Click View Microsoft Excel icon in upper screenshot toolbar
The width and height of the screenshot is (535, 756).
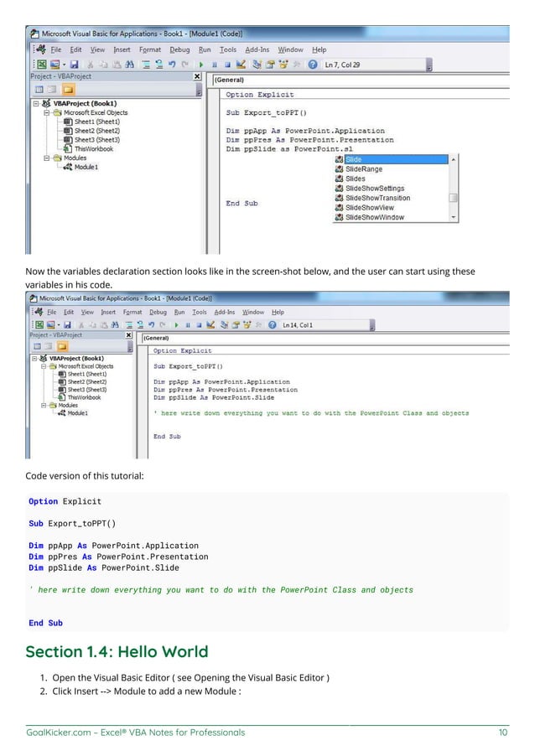click(x=42, y=65)
